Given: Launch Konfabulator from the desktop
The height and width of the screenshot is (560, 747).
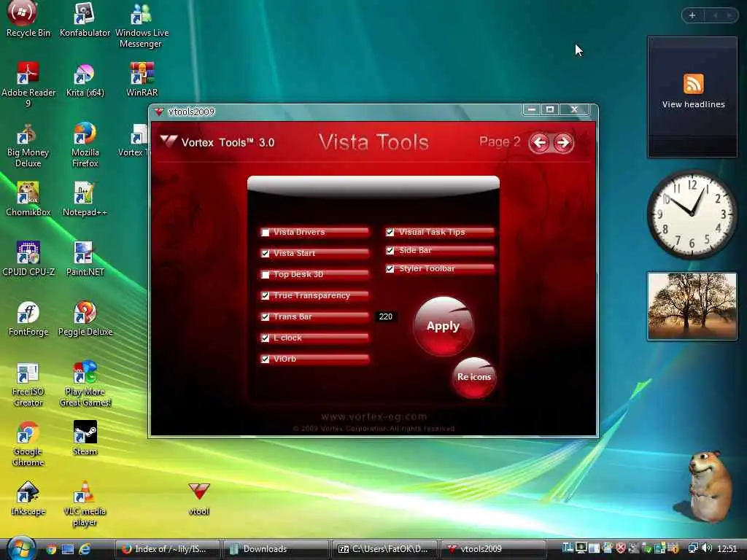Looking at the screenshot, I should tap(85, 19).
